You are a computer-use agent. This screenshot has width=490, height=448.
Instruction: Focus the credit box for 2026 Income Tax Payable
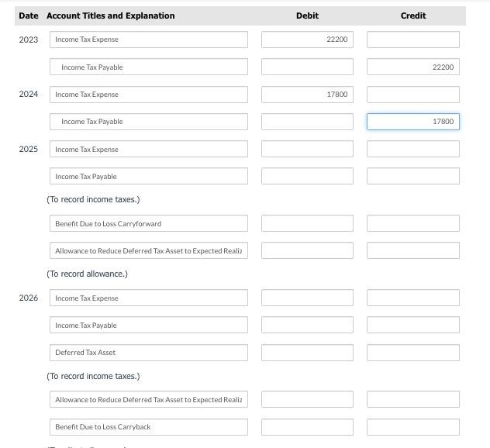pyautogui.click(x=413, y=325)
